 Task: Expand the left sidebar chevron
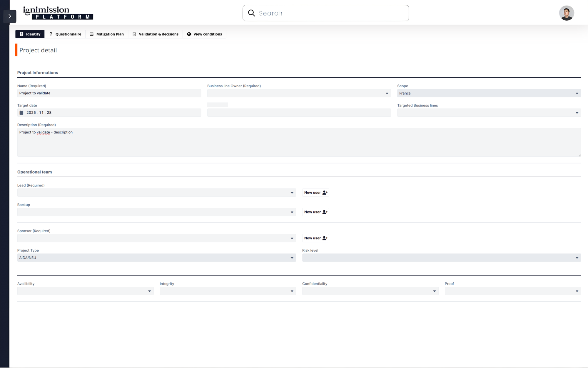pos(10,16)
